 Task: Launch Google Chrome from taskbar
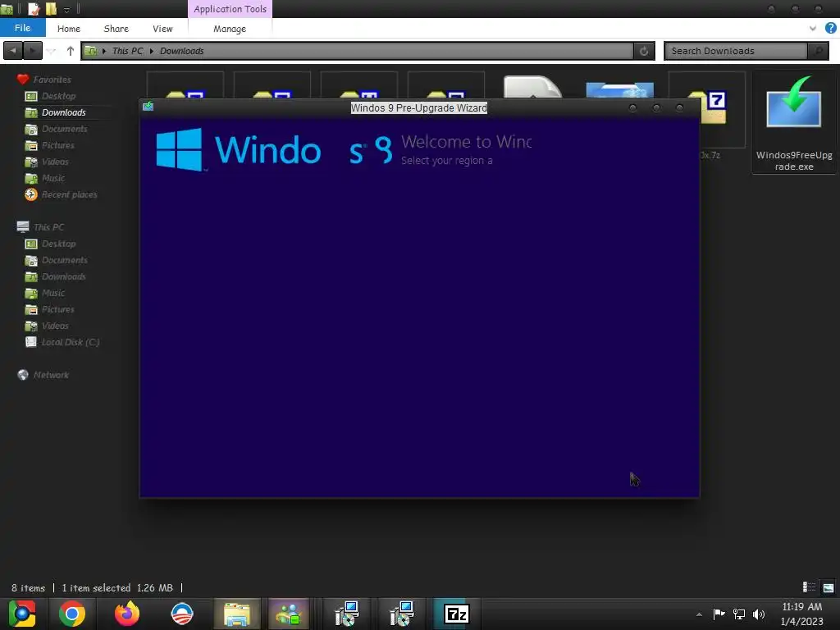pos(72,614)
